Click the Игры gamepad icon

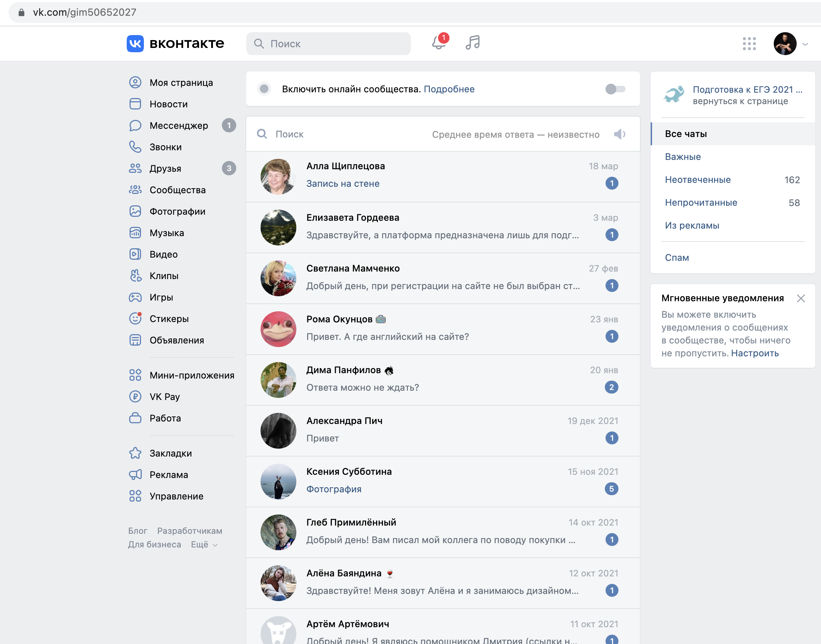(135, 297)
